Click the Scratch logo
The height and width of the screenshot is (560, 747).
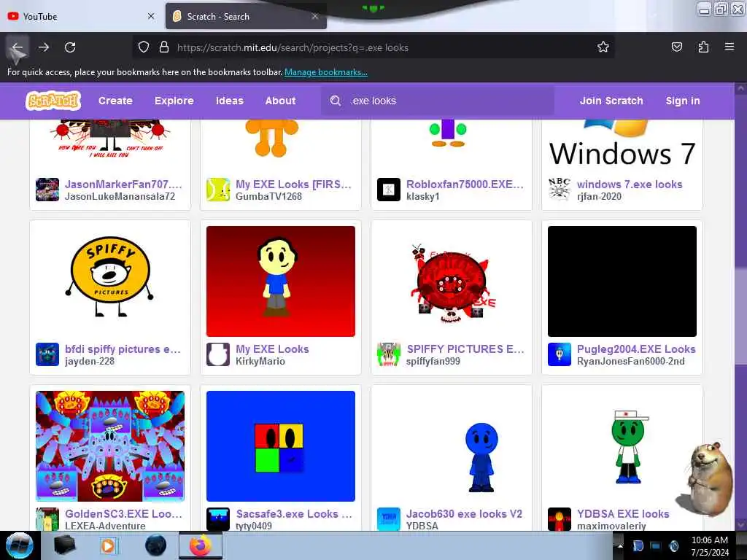click(53, 101)
